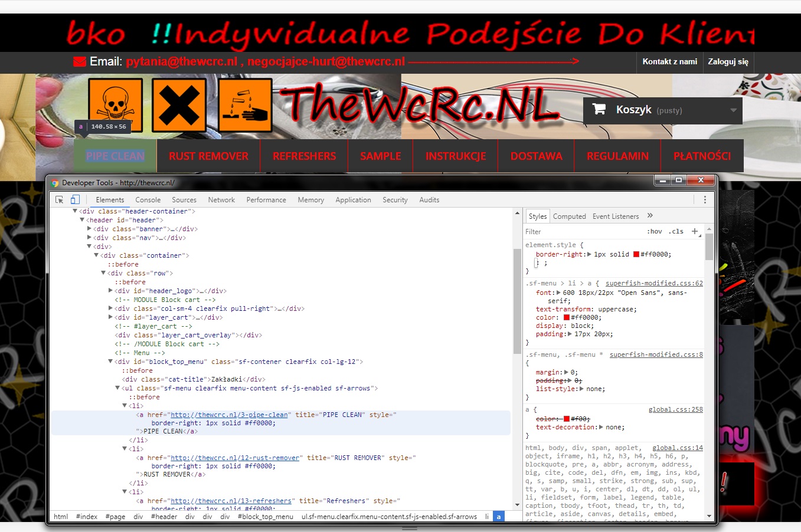Toggle the device toolbar icon
The image size is (801, 532).
[x=75, y=200]
